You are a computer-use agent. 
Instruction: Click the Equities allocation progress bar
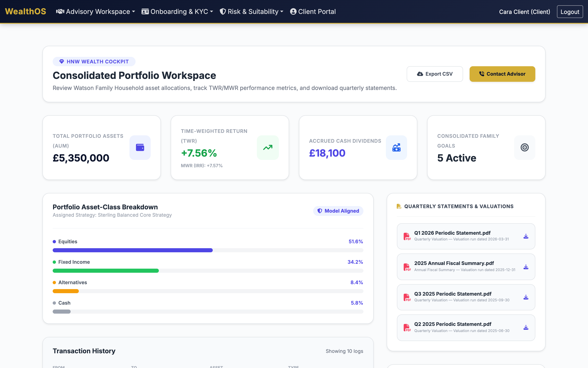coord(208,250)
